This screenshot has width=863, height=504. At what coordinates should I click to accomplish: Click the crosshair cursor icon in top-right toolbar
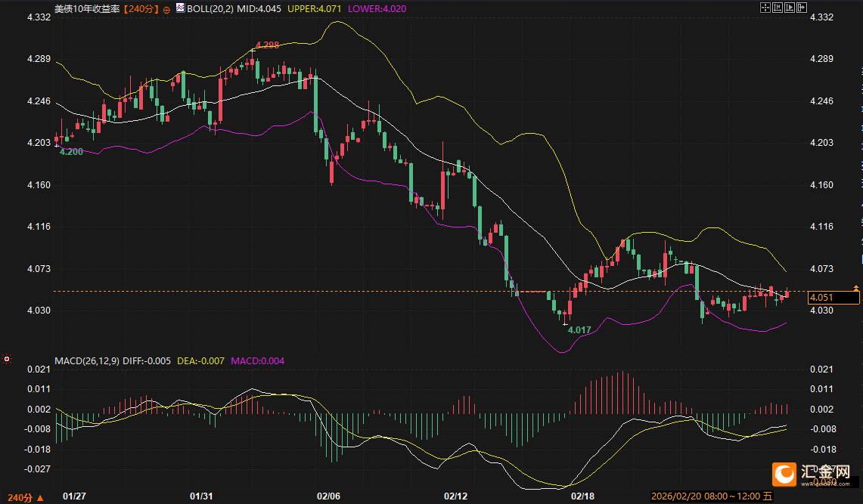765,7
